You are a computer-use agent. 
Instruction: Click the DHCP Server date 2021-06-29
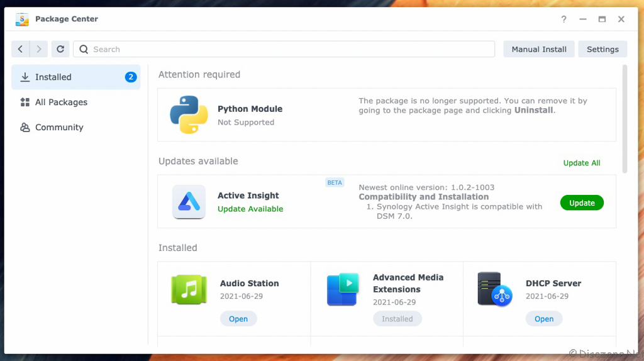point(547,296)
